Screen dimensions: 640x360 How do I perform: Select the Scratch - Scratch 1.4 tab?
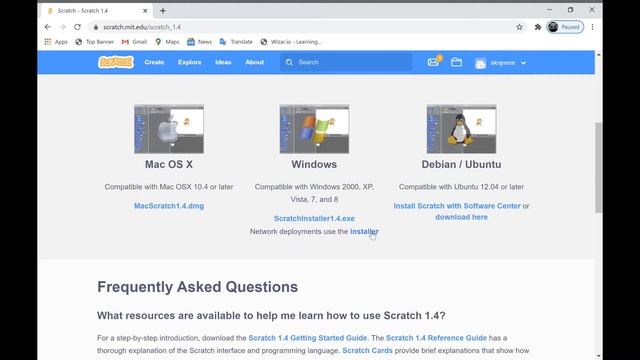coord(96,11)
